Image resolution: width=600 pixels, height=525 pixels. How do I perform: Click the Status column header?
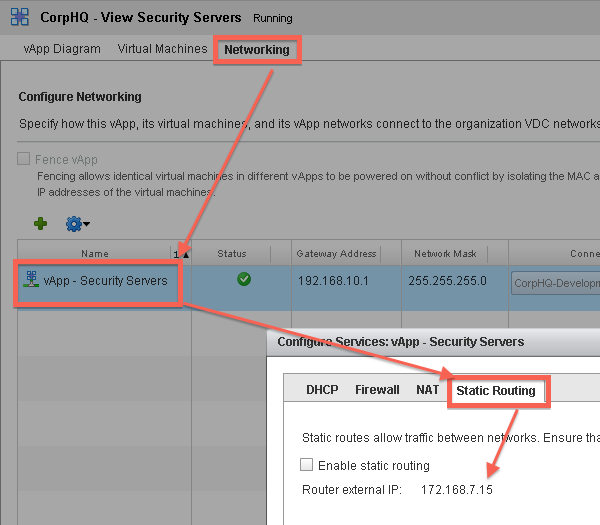(x=231, y=254)
